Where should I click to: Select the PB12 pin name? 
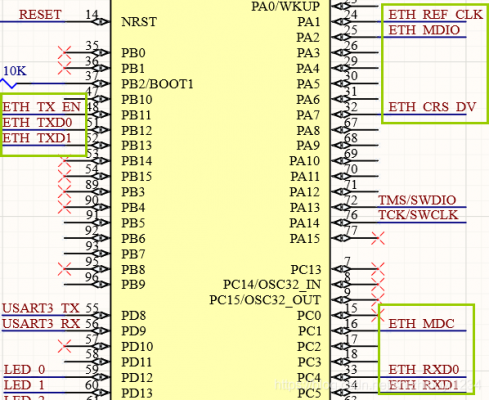point(136,130)
